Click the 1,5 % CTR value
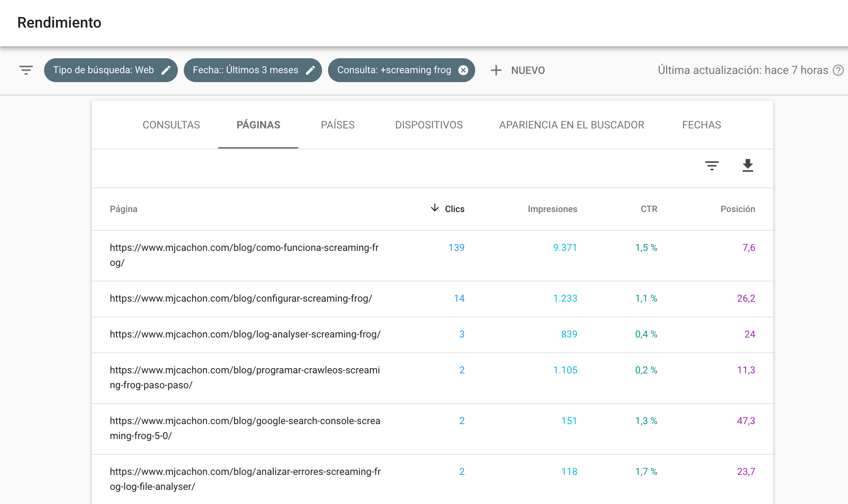The width and height of the screenshot is (848, 504). [x=646, y=248]
